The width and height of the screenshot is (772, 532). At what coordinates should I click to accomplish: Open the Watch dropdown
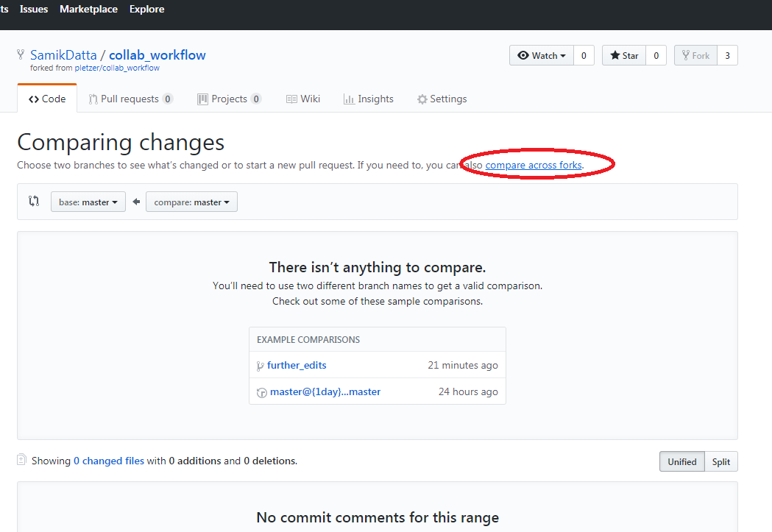[541, 56]
